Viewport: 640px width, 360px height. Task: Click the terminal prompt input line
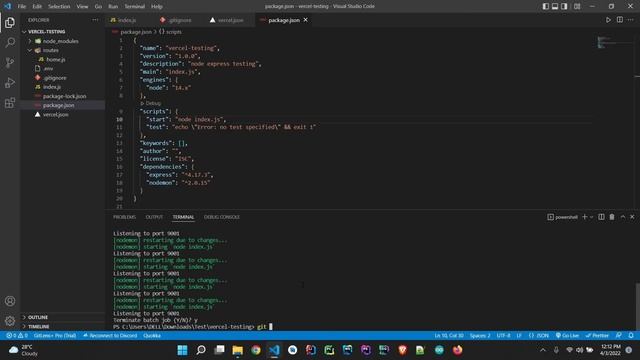point(192,327)
